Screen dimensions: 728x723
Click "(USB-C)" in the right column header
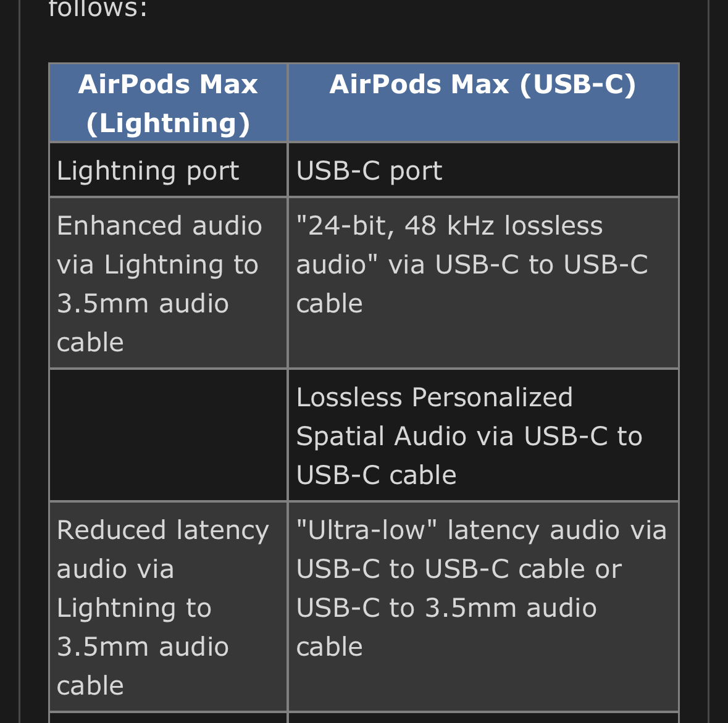[578, 85]
